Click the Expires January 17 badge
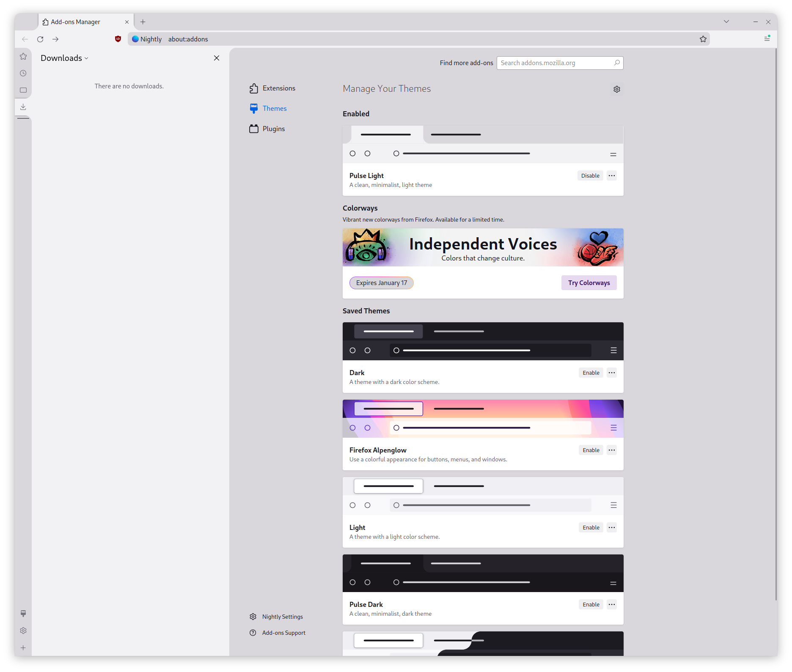Viewport: 792px width, 672px height. (x=382, y=283)
